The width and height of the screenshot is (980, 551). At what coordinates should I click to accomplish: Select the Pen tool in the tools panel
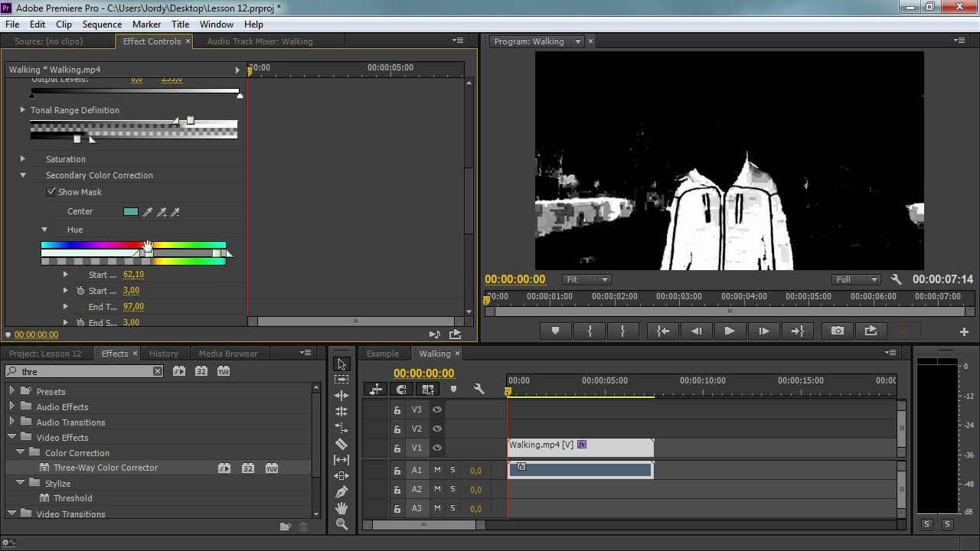341,492
